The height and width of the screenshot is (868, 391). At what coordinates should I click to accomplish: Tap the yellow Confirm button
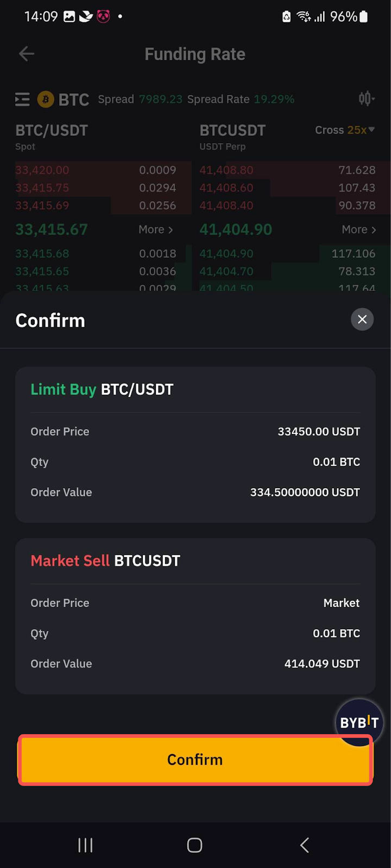click(195, 759)
